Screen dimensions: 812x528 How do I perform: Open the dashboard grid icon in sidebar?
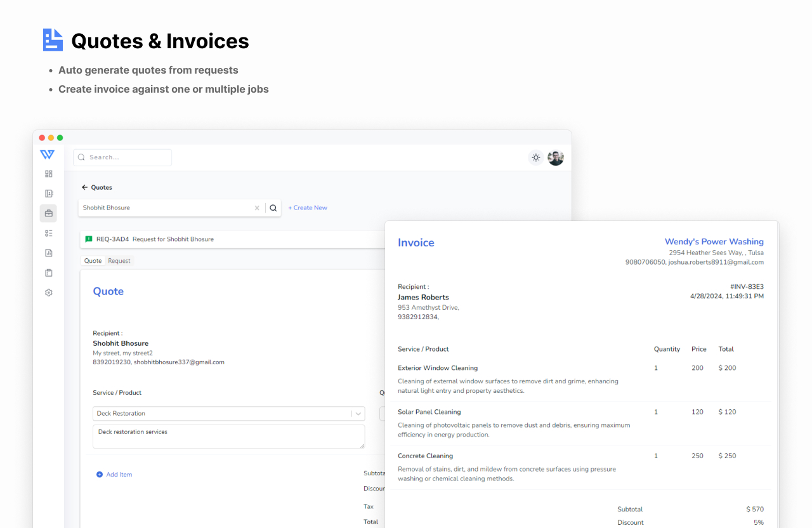coord(49,174)
